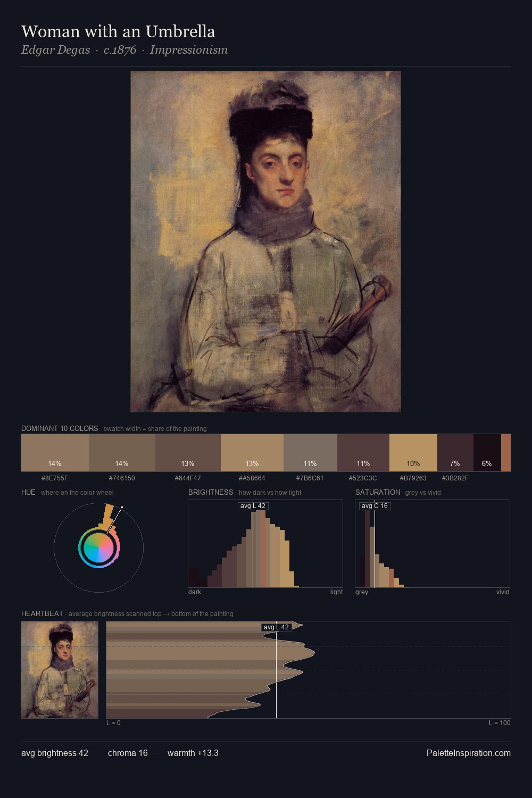Screen dimensions: 532x798
Task: Click the 'chroma 16' footer stat
Action: (128, 753)
